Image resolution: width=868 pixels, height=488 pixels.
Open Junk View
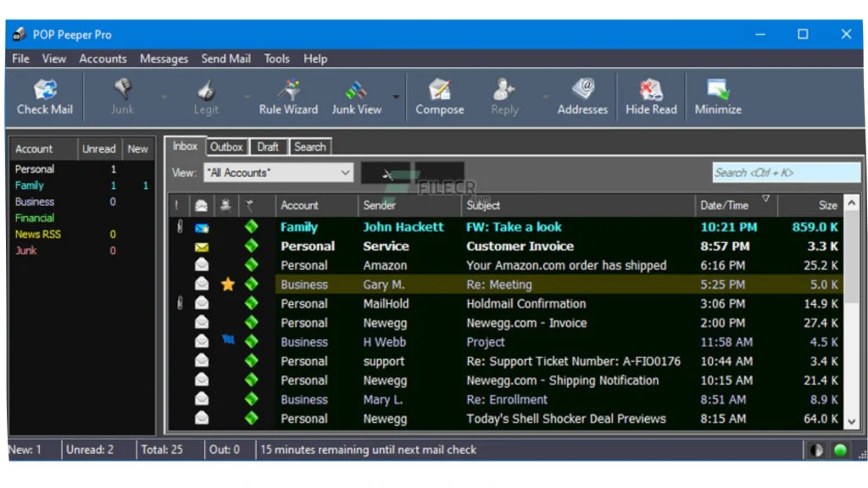[357, 96]
